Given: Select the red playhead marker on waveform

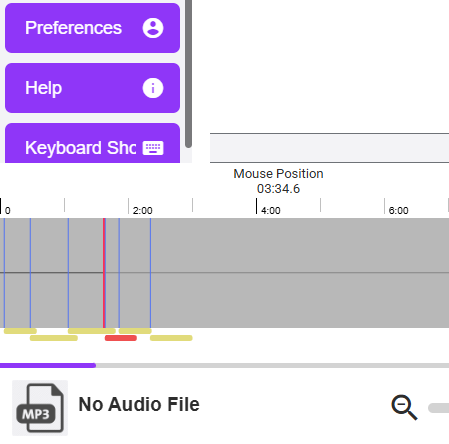Looking at the screenshot, I should pos(104,273).
